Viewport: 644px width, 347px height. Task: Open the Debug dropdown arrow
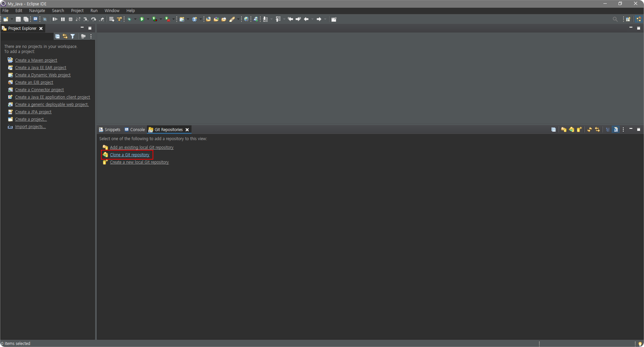point(135,19)
